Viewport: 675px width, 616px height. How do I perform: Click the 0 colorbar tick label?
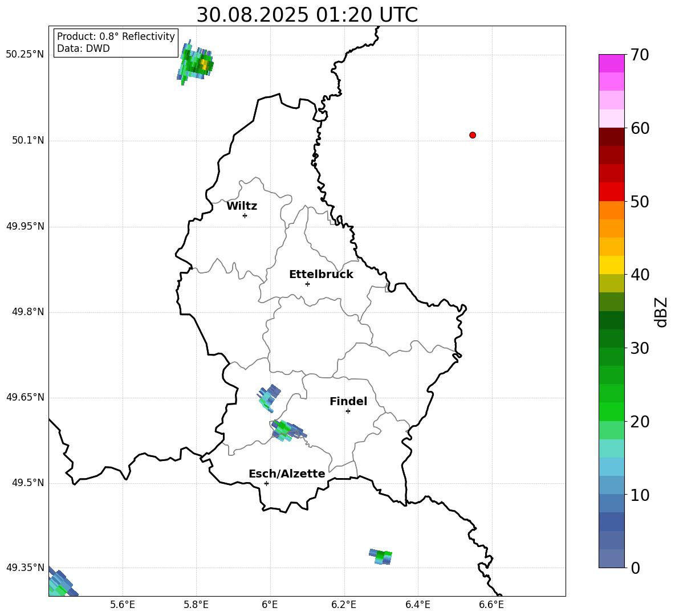click(x=635, y=568)
